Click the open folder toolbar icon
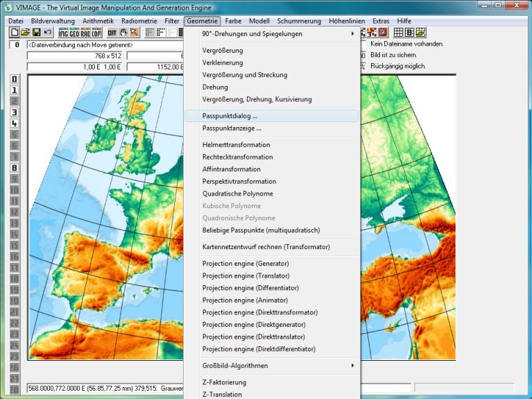Screen dimensions: 532x399 pos(25,33)
